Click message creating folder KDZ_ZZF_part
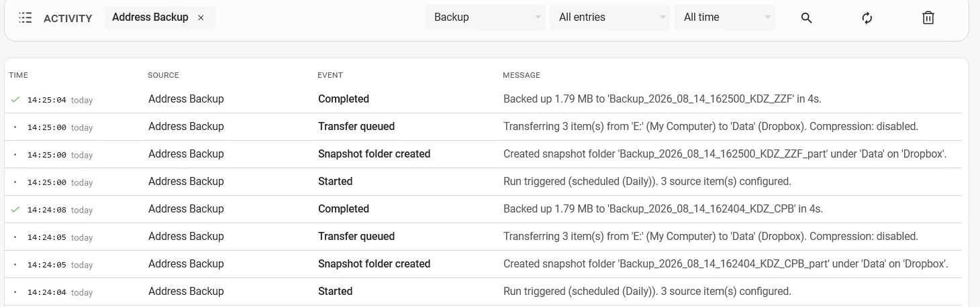Viewport: 980px width, 307px height. [x=725, y=154]
